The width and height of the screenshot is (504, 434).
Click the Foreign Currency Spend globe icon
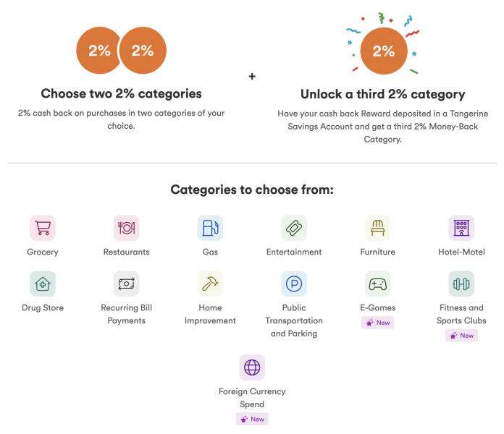click(252, 367)
